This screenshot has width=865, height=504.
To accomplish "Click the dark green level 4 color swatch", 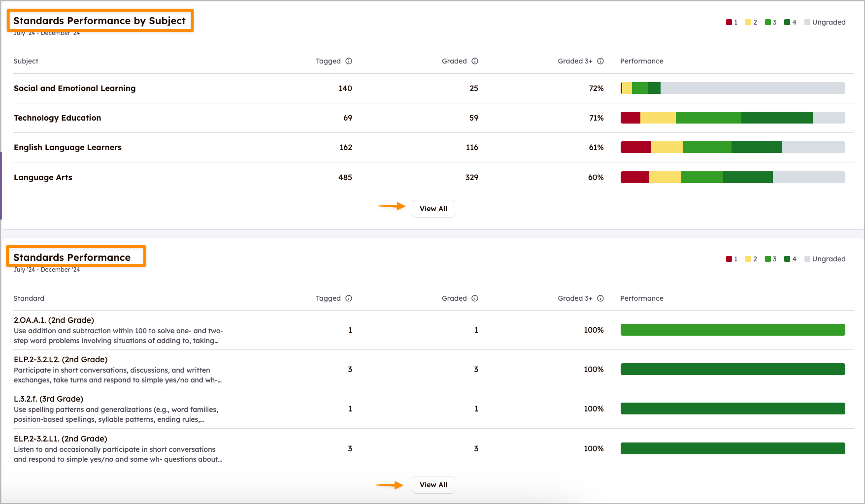I will point(786,22).
